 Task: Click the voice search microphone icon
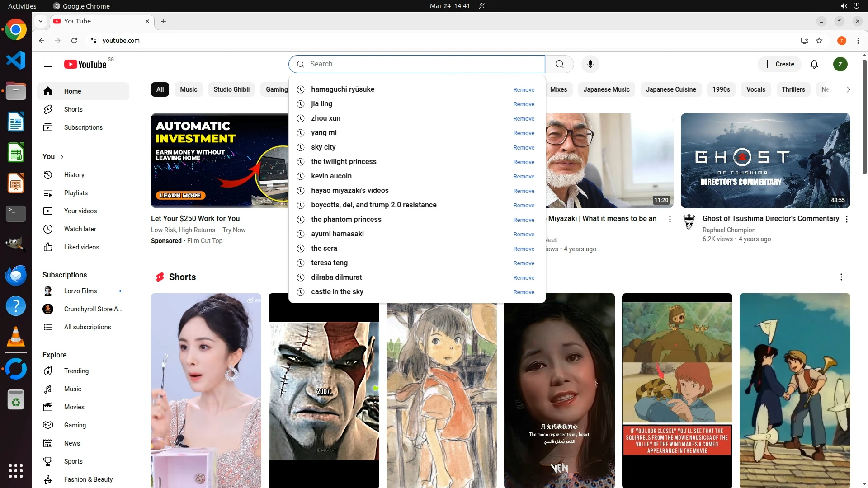[590, 64]
